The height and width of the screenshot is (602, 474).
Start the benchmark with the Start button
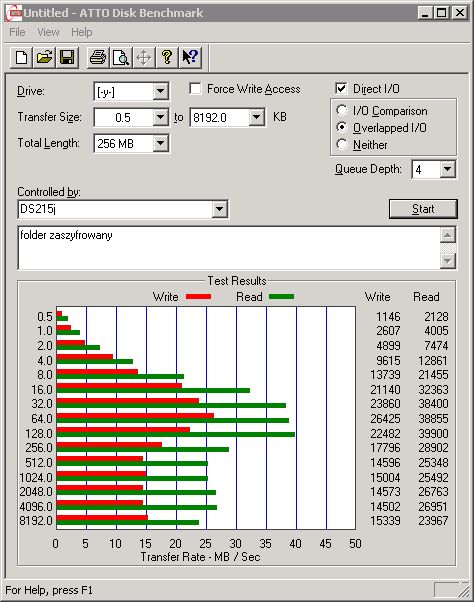[x=423, y=209]
